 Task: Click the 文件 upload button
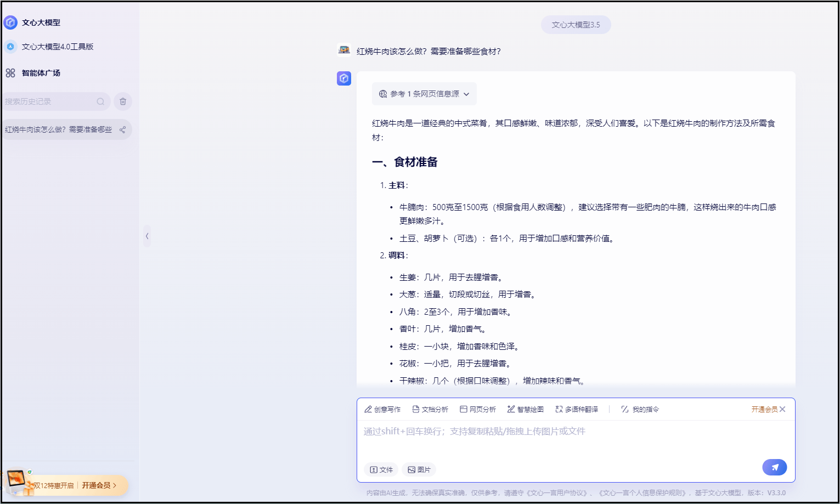click(x=381, y=469)
